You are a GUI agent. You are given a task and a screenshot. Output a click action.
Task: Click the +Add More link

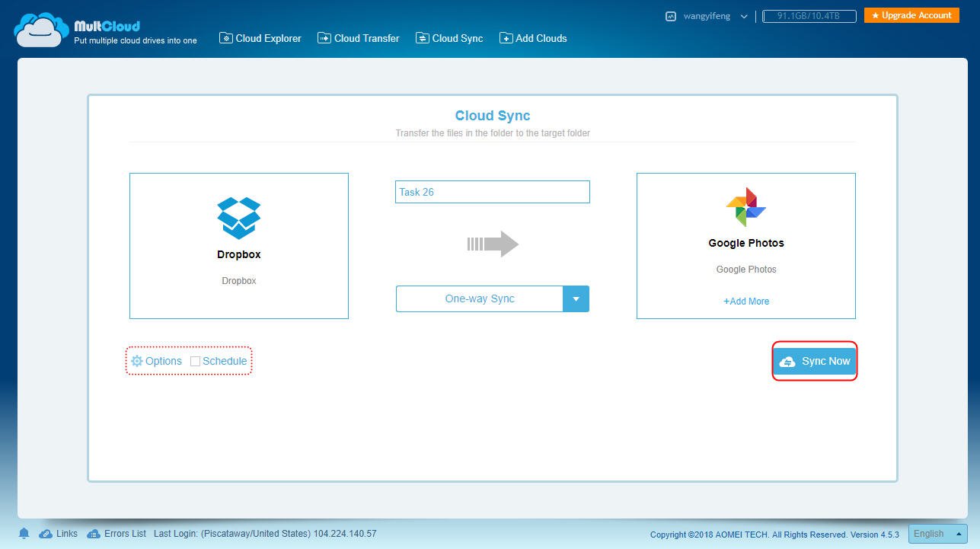[746, 302]
